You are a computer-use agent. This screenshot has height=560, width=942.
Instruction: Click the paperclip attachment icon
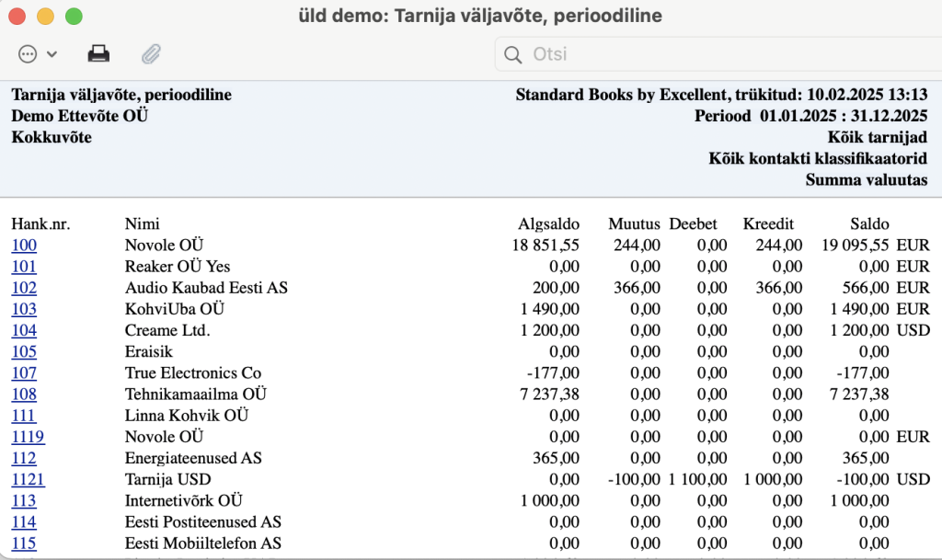pyautogui.click(x=152, y=54)
